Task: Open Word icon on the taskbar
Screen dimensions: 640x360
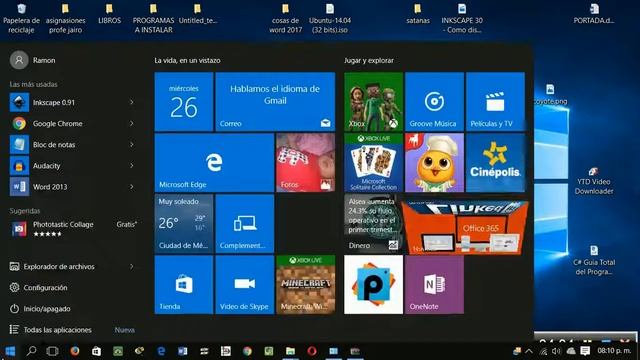Action: coord(182,351)
